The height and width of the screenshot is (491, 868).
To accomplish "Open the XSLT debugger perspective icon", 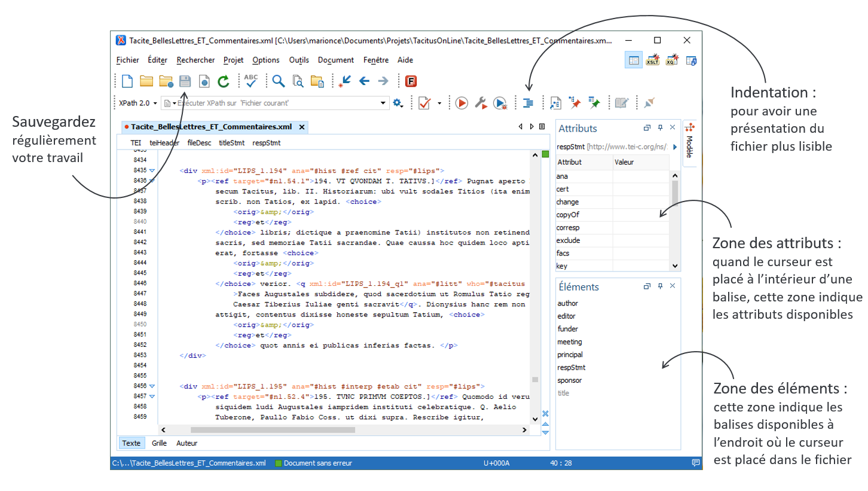I will click(x=652, y=60).
